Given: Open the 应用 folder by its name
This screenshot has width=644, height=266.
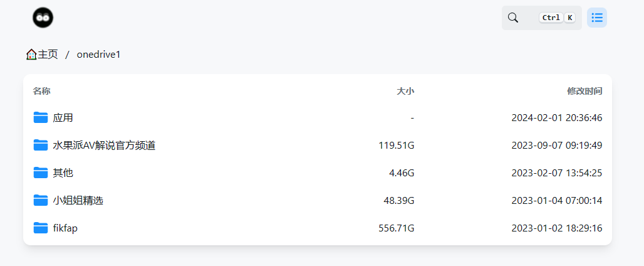Looking at the screenshot, I should (x=63, y=117).
